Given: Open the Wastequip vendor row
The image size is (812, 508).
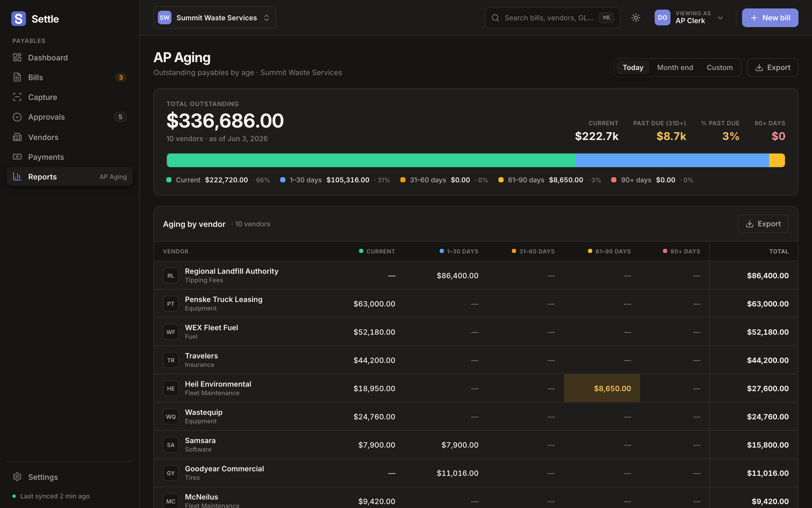Looking at the screenshot, I should click(476, 417).
